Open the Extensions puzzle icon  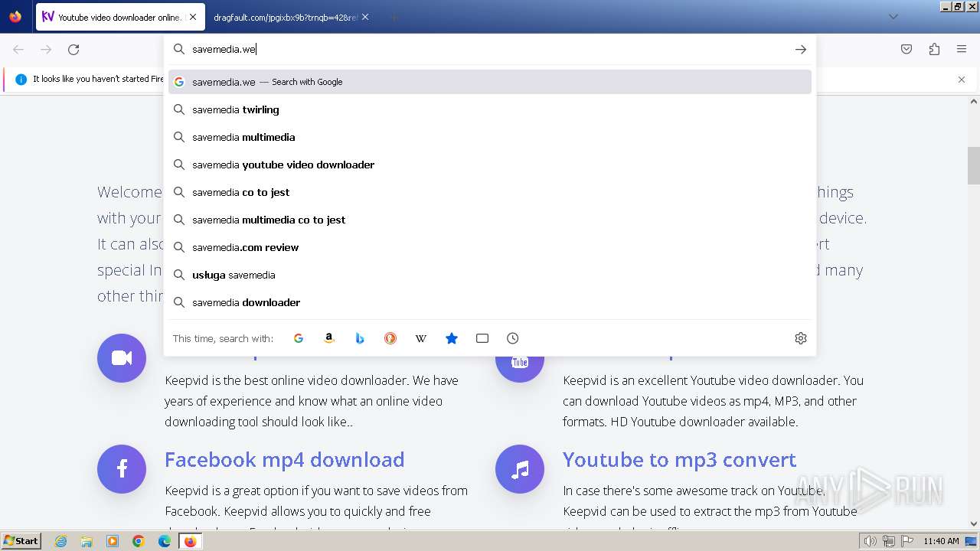[x=934, y=49]
